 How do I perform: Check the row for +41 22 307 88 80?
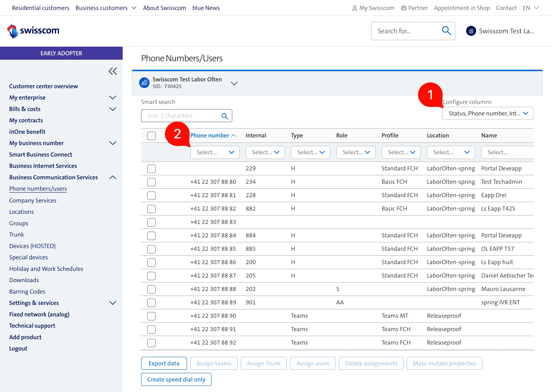pos(151,182)
